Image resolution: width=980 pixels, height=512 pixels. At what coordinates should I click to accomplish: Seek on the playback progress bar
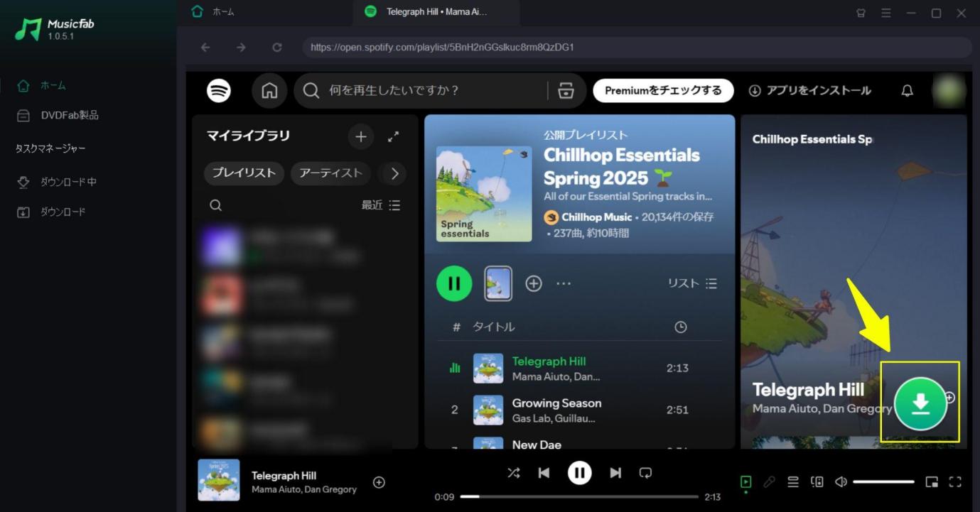point(579,496)
